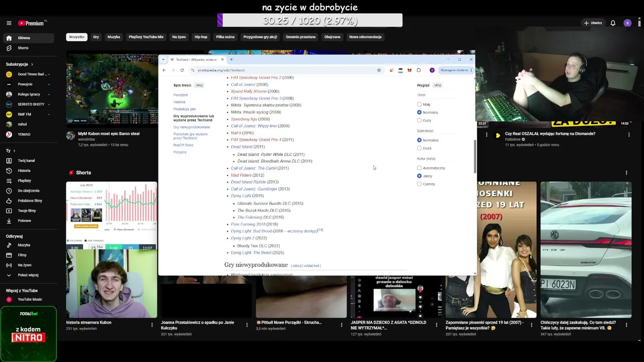The height and width of the screenshot is (362, 644).
Task: Select the Automatyczny color option
Action: (419, 168)
